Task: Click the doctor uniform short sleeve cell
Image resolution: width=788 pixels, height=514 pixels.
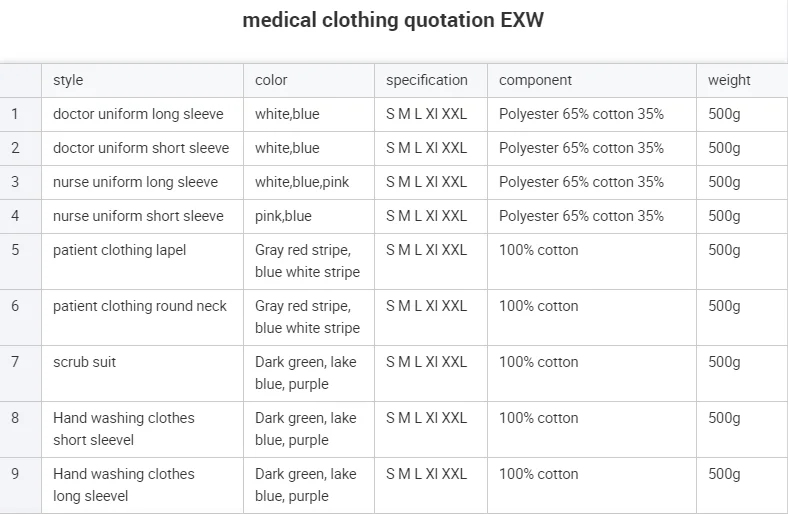Action: click(x=142, y=148)
